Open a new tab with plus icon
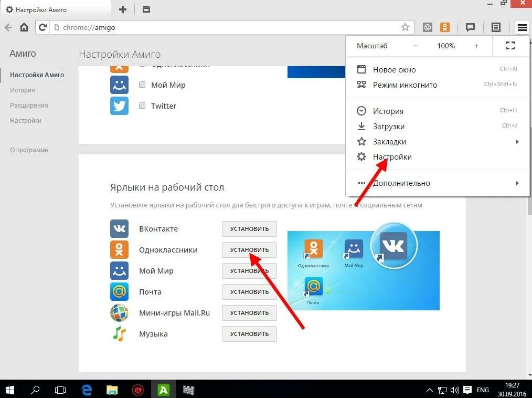532x398 pixels. 123,9
